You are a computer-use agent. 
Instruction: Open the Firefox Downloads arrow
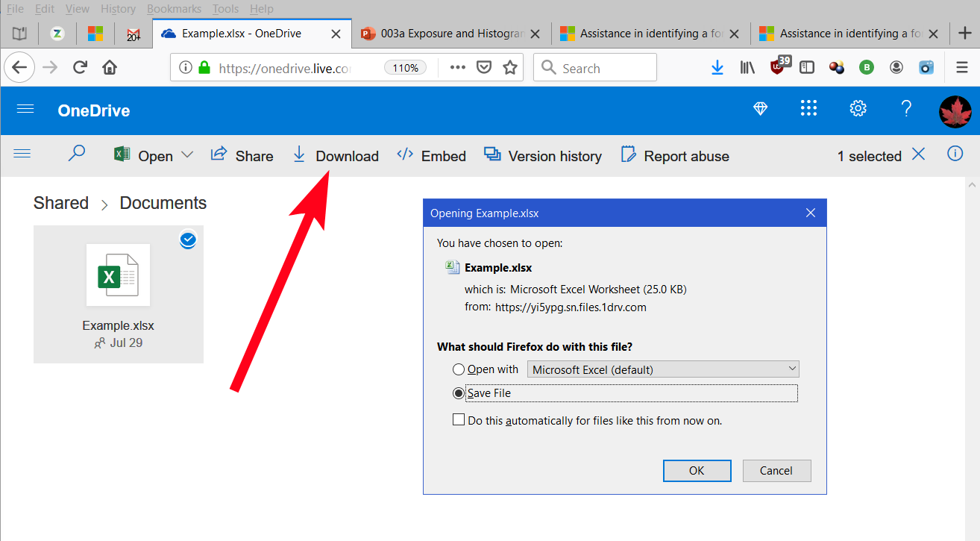click(x=717, y=68)
